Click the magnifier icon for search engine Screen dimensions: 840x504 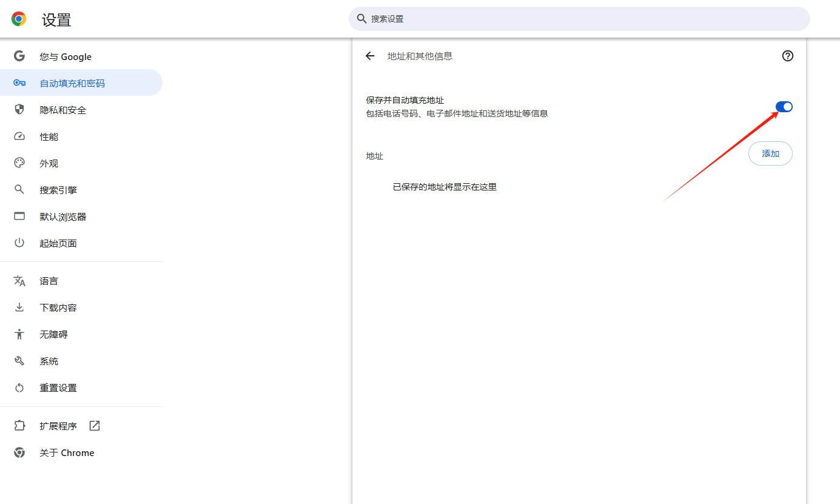tap(19, 190)
